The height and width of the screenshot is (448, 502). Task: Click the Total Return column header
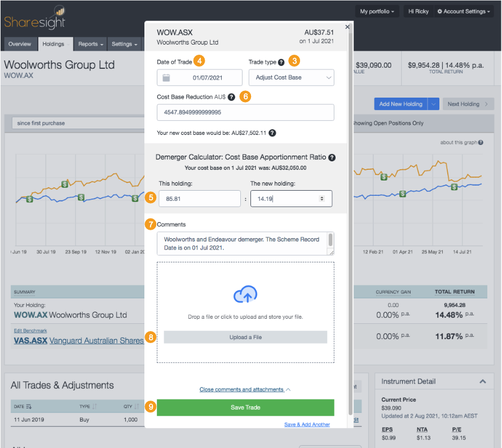pyautogui.click(x=454, y=292)
